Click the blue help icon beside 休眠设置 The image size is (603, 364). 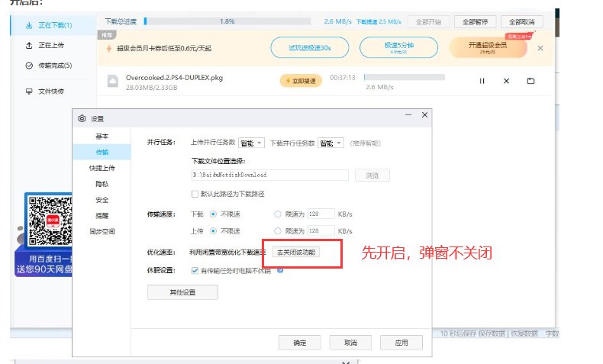(x=280, y=270)
